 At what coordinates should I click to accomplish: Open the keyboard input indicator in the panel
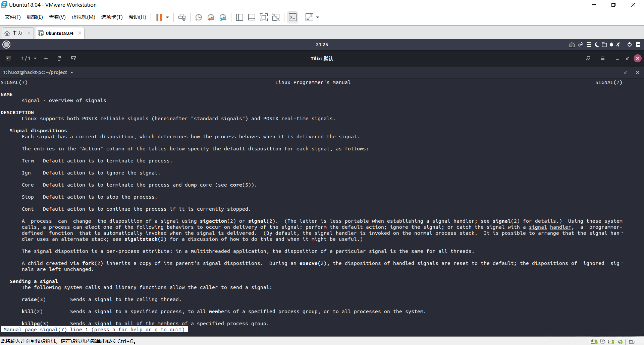572,45
